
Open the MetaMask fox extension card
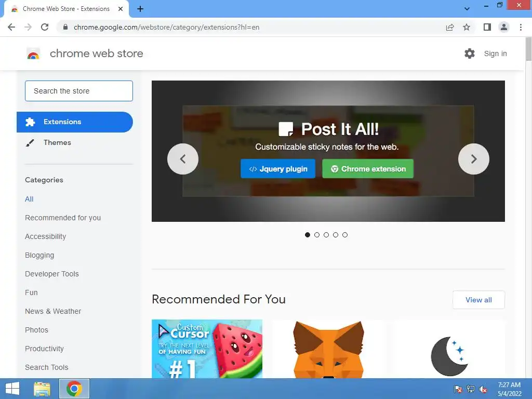[x=328, y=349]
